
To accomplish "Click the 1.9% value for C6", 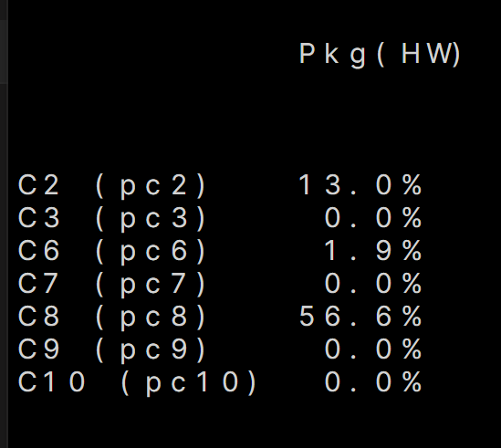I will [x=373, y=251].
